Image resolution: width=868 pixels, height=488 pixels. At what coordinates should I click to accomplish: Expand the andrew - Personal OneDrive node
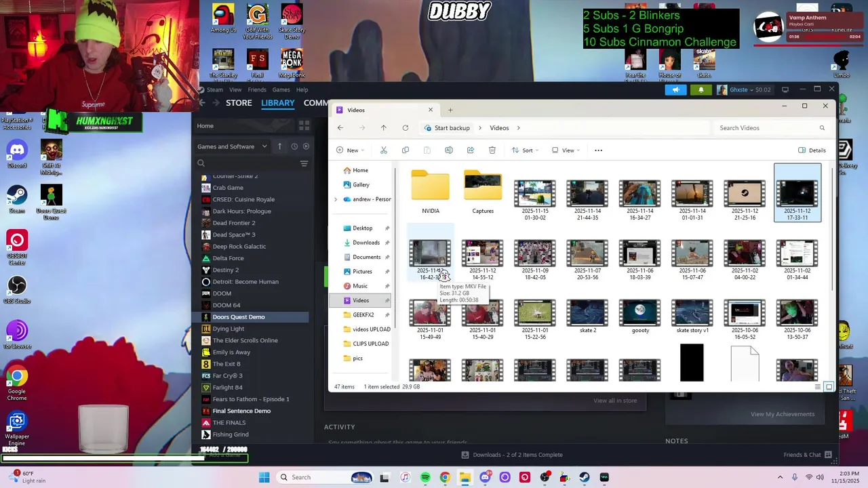click(336, 199)
